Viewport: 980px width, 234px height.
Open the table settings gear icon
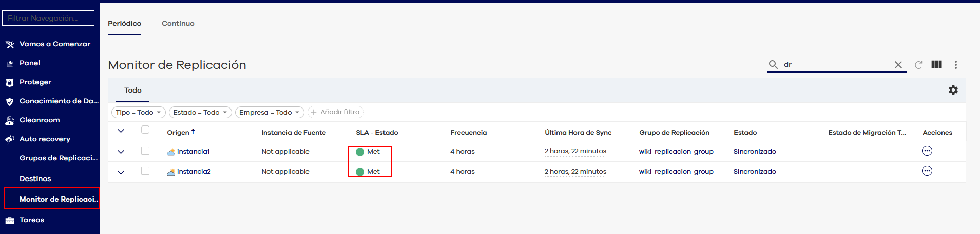pos(953,90)
